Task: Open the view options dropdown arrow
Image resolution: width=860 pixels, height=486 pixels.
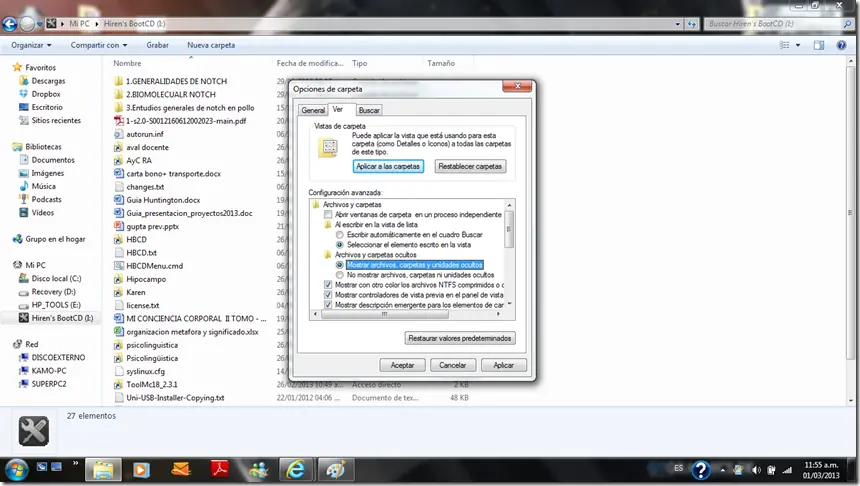Action: click(x=798, y=45)
